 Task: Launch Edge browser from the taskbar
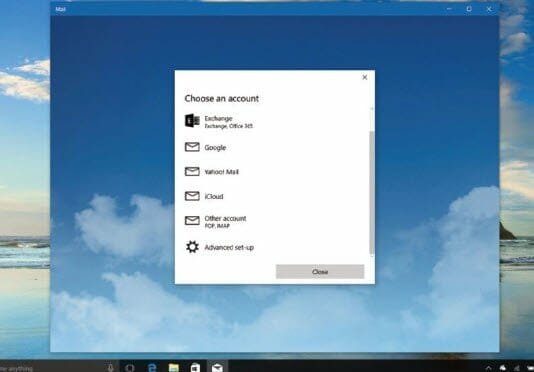pos(152,368)
